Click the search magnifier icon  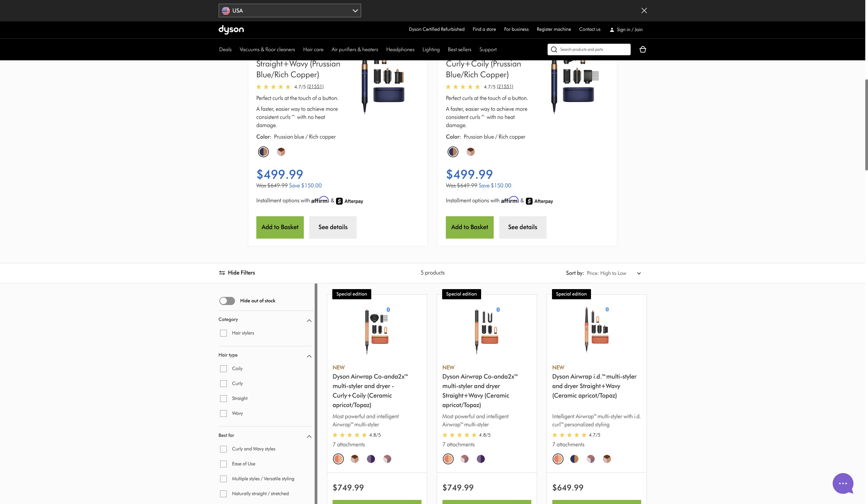pos(554,49)
